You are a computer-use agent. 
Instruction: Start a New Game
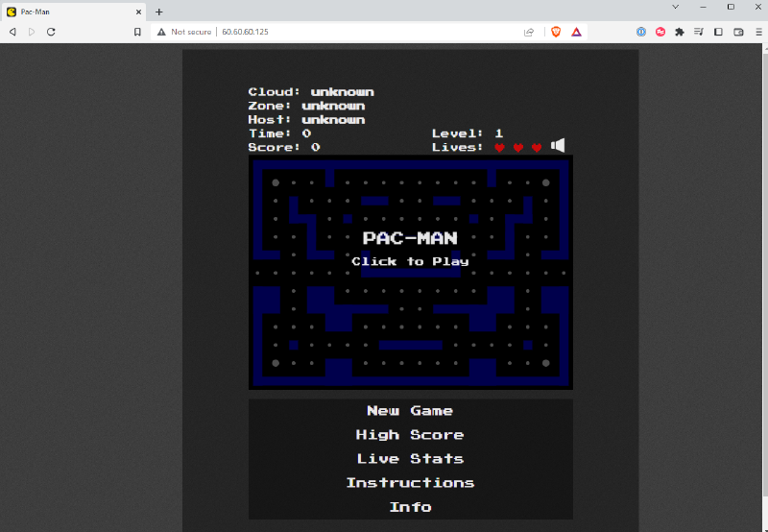[x=410, y=410]
